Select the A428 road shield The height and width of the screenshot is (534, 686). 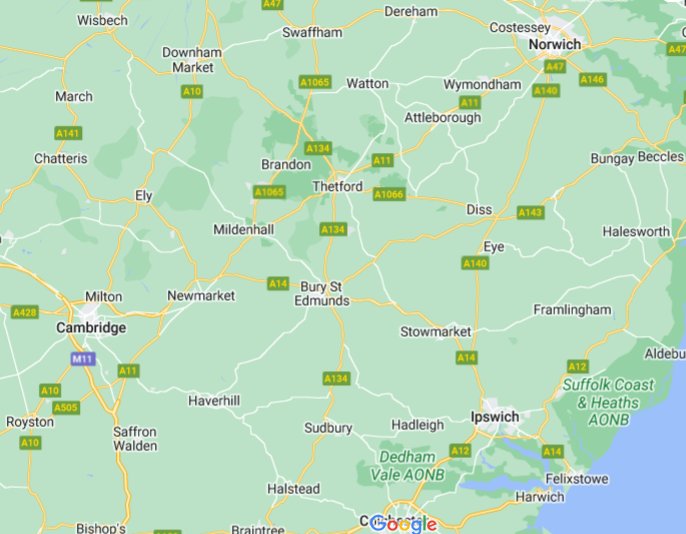click(x=25, y=312)
